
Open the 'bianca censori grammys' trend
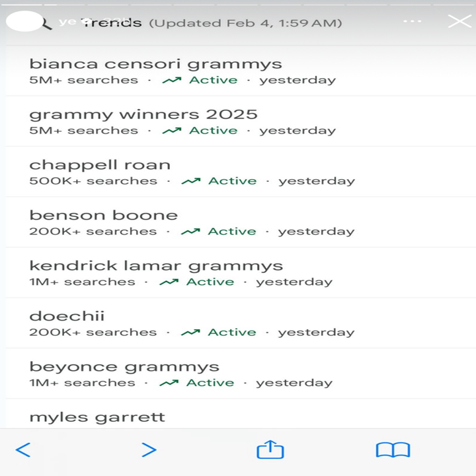(x=155, y=64)
